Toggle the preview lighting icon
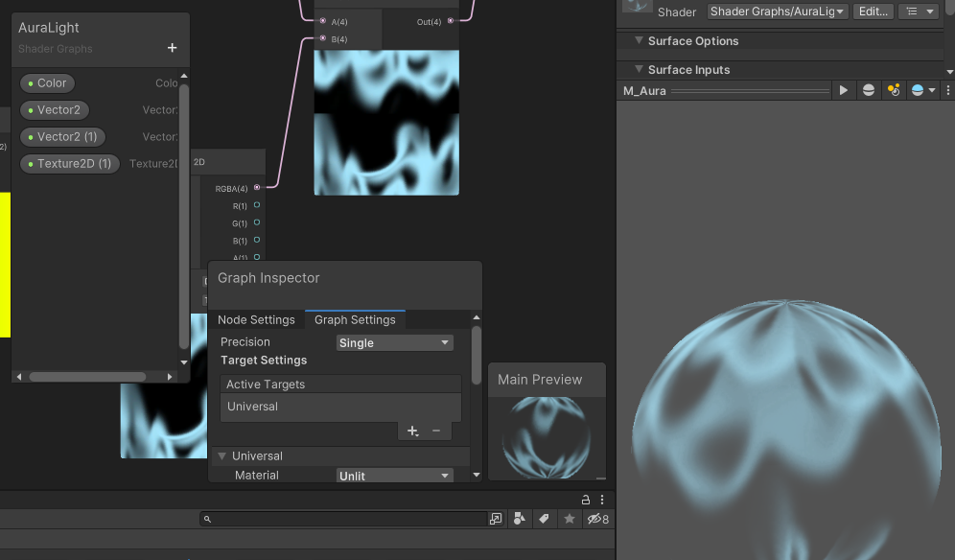Viewport: 955px width, 560px height. (894, 90)
